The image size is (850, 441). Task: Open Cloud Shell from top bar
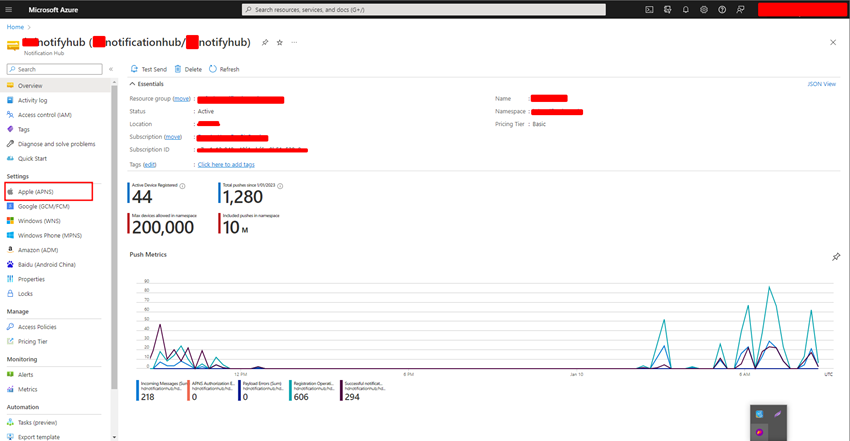pos(649,10)
